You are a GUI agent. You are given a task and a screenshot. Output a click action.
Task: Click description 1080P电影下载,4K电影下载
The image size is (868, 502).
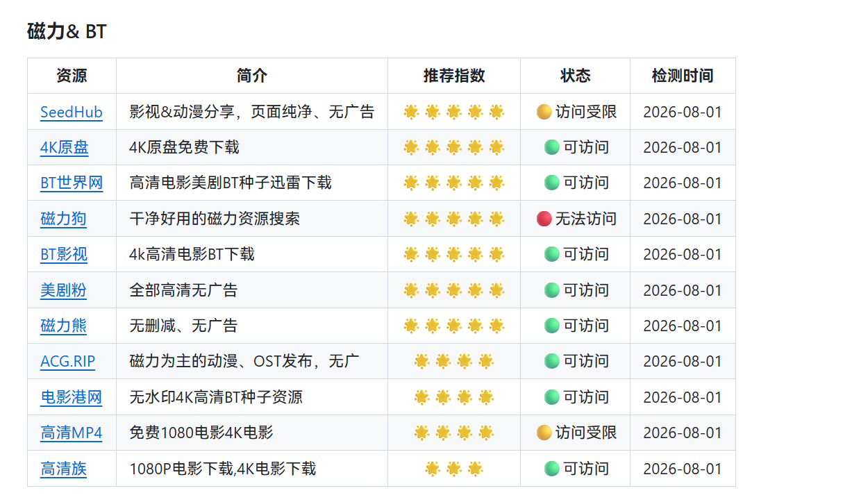[223, 469]
